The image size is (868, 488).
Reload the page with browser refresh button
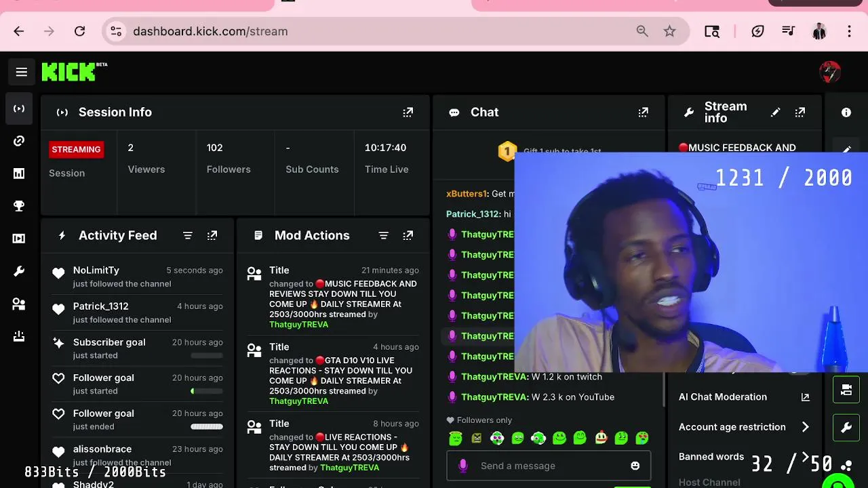(x=79, y=31)
